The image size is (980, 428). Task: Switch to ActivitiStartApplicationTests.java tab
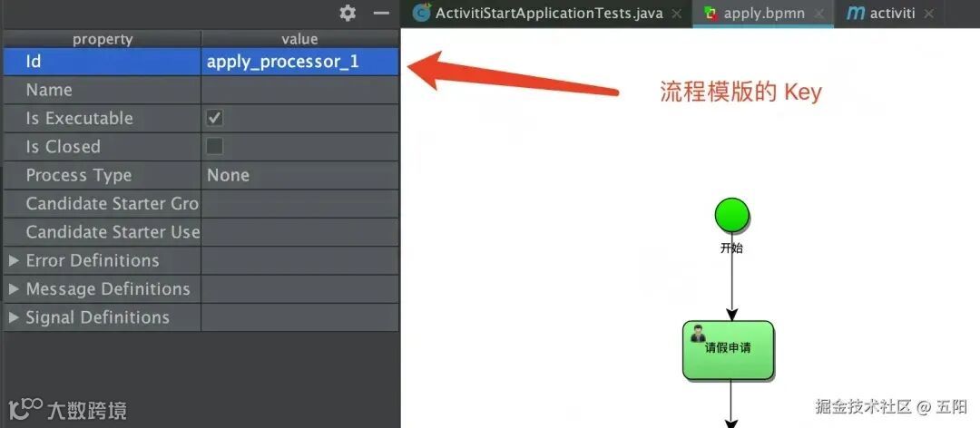click(x=548, y=13)
